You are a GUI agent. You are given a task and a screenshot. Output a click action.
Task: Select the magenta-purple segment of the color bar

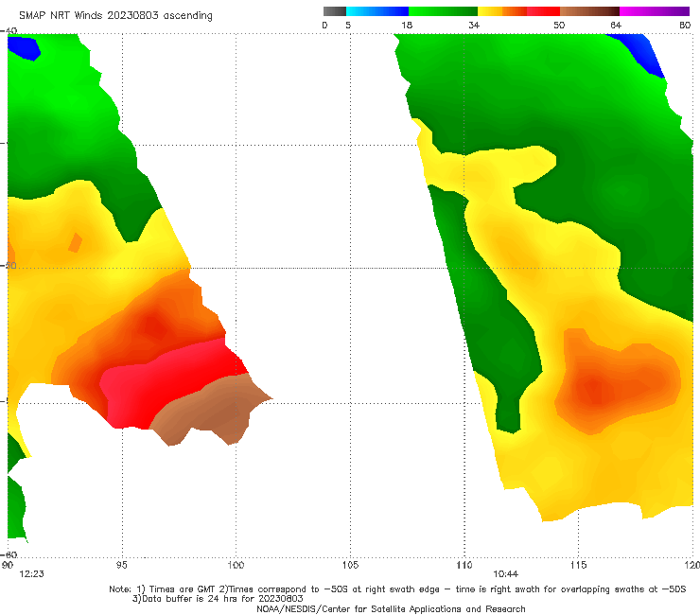655,11
